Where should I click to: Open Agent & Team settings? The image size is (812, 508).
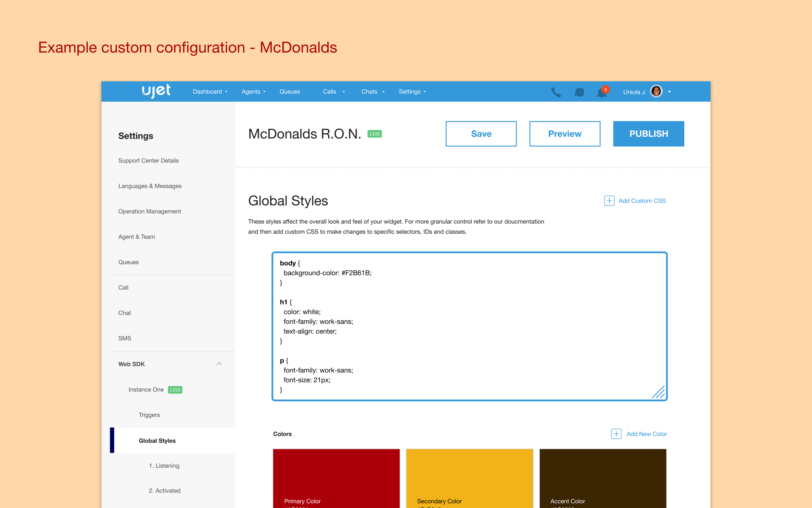(x=137, y=237)
